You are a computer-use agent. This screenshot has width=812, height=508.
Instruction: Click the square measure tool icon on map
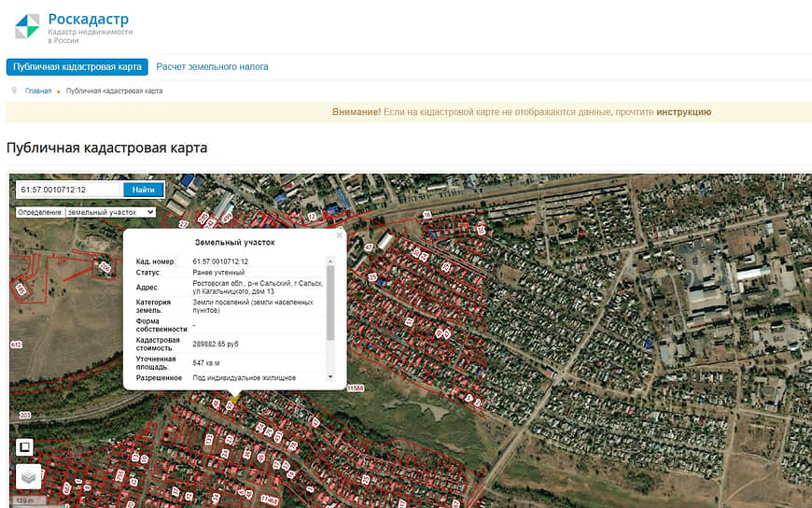click(25, 446)
